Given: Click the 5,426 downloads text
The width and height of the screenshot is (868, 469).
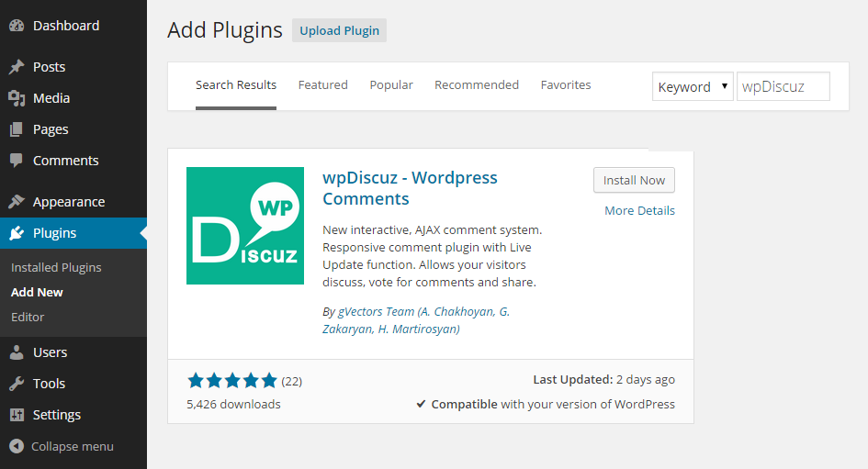Looking at the screenshot, I should [233, 404].
